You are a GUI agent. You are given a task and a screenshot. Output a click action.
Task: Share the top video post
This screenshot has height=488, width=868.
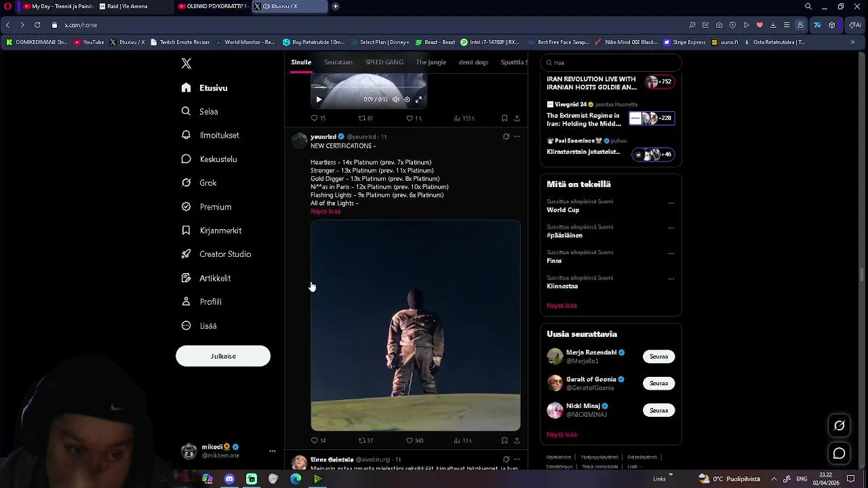pos(517,118)
